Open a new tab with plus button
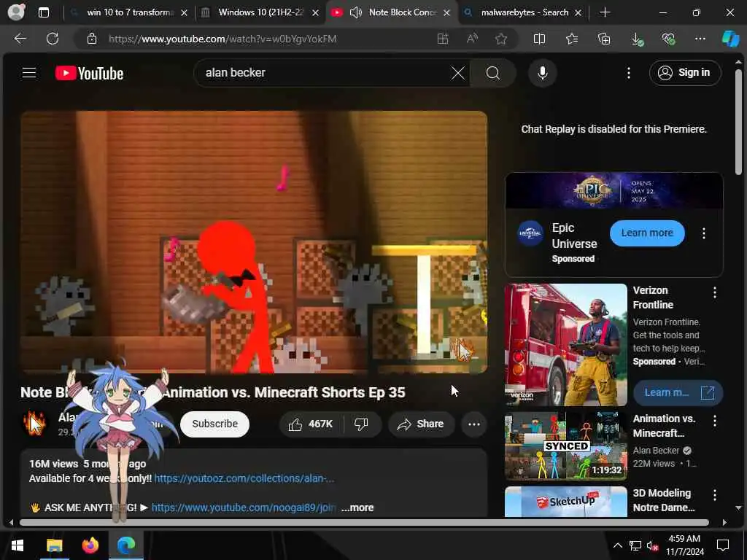The width and height of the screenshot is (747, 560). tap(605, 12)
